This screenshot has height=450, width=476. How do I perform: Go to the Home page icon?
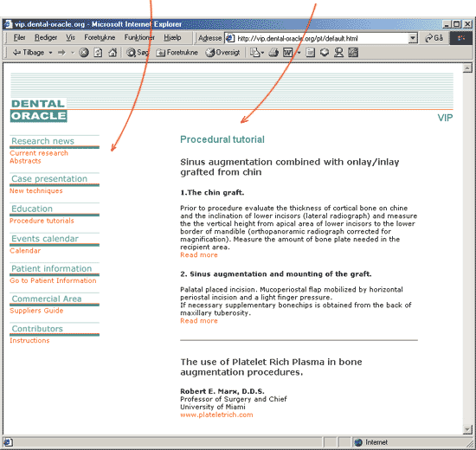click(113, 53)
